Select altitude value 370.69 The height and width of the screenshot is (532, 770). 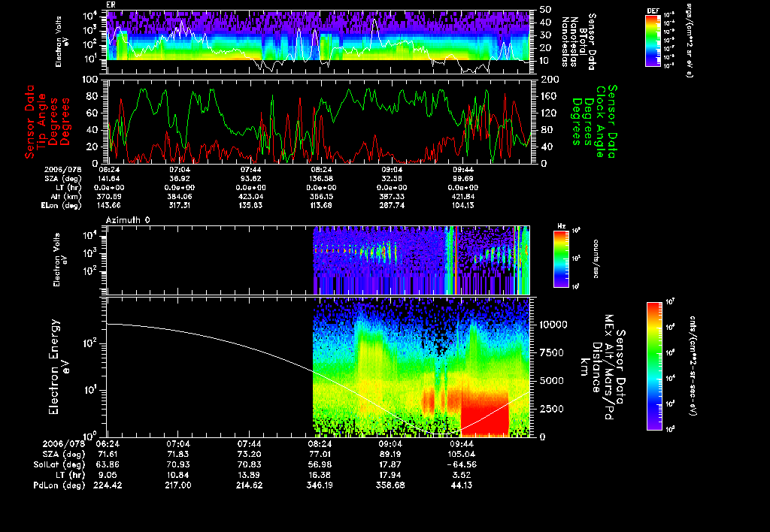point(109,197)
